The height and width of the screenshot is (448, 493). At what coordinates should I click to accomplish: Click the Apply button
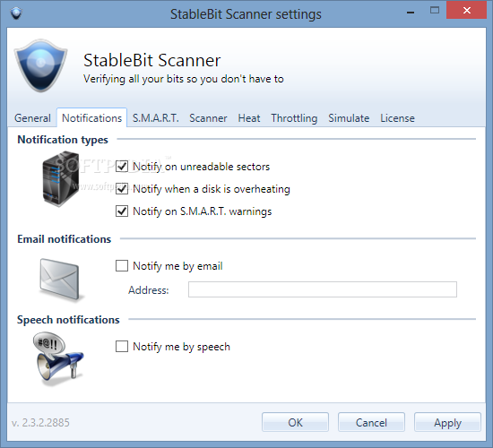click(447, 422)
